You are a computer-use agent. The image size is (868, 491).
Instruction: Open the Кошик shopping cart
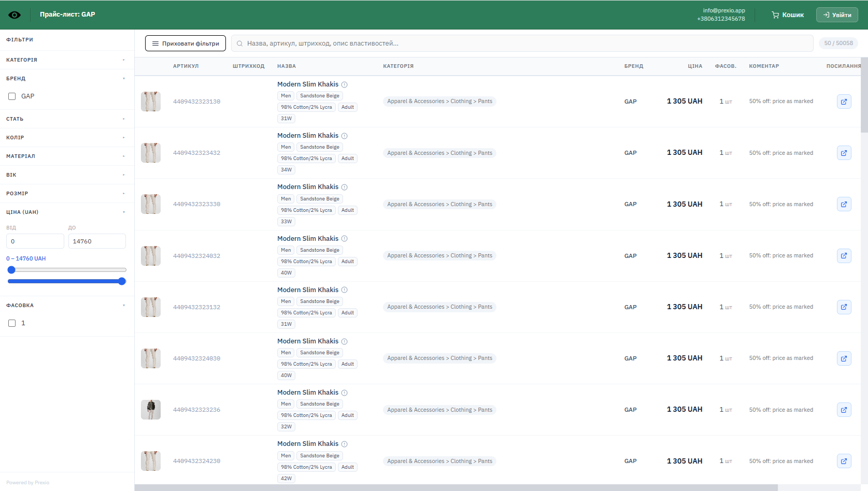788,15
